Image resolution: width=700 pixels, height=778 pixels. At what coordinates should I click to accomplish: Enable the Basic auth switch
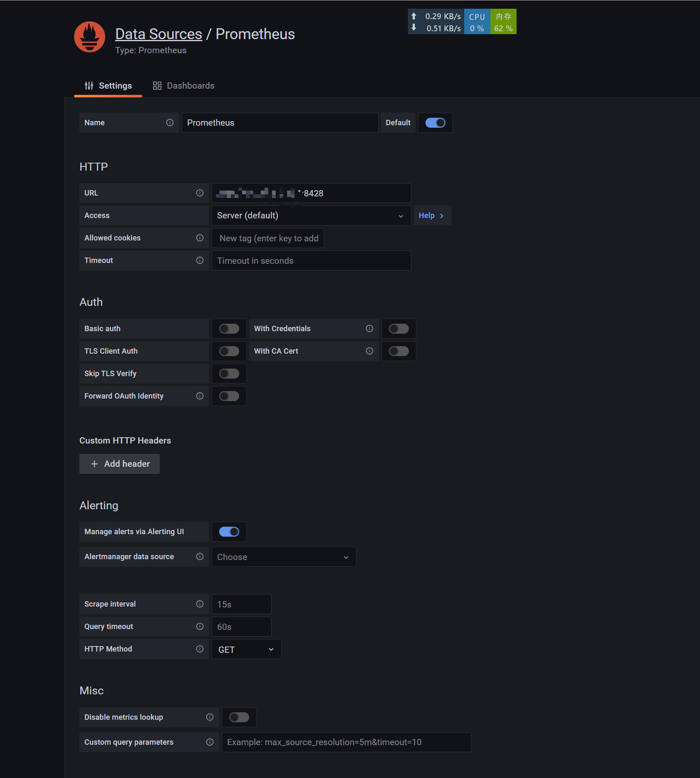(x=229, y=329)
